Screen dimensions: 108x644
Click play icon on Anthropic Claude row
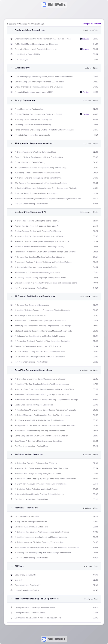pyautogui.click(x=81, y=92)
